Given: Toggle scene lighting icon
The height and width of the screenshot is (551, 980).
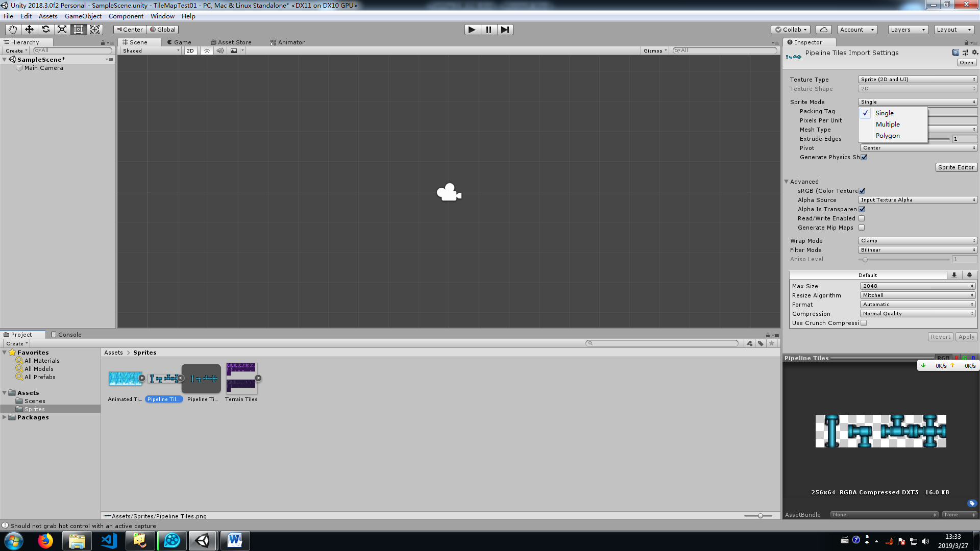Looking at the screenshot, I should click(207, 51).
